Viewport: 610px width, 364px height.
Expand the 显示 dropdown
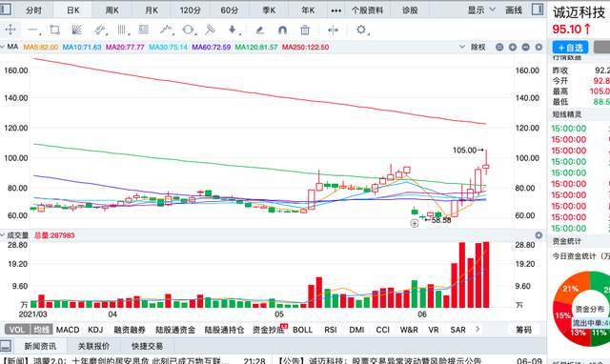pos(481,10)
